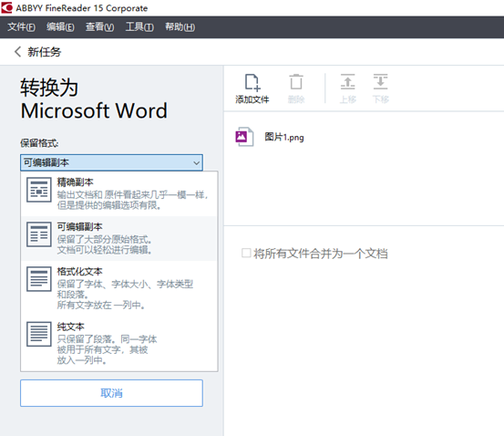Click the 精确副本 layout icon
The width and height of the screenshot is (504, 436).
[x=39, y=190]
